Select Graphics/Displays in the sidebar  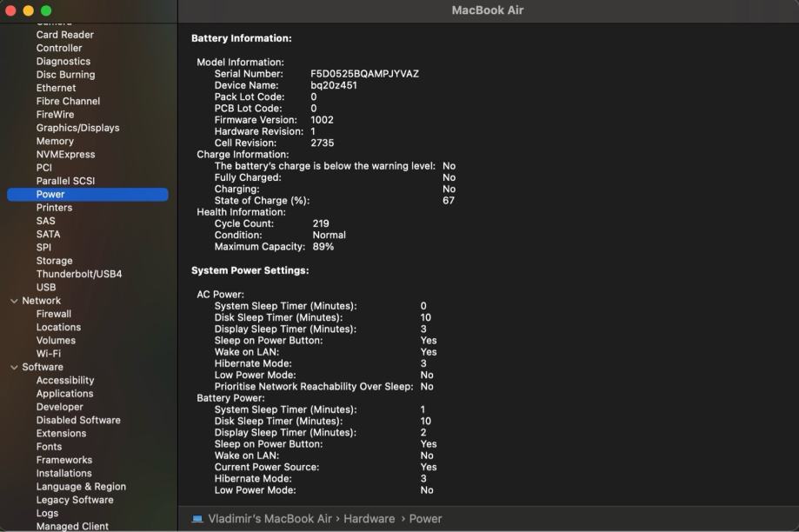(x=77, y=128)
